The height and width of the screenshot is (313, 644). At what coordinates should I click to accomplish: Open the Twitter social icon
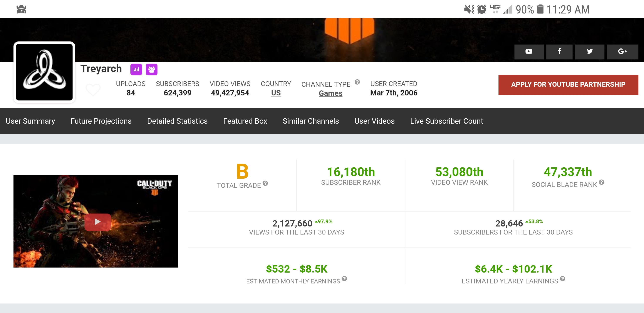[590, 52]
